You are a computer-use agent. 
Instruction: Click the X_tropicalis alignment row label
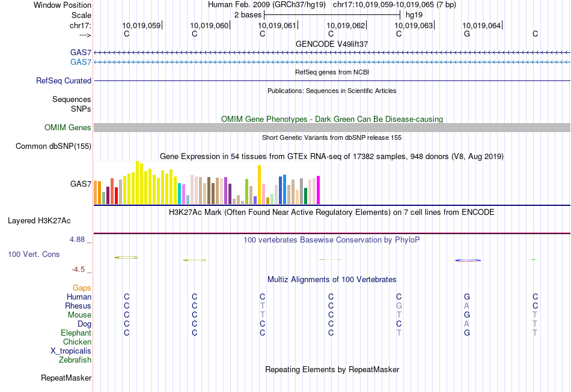point(71,351)
